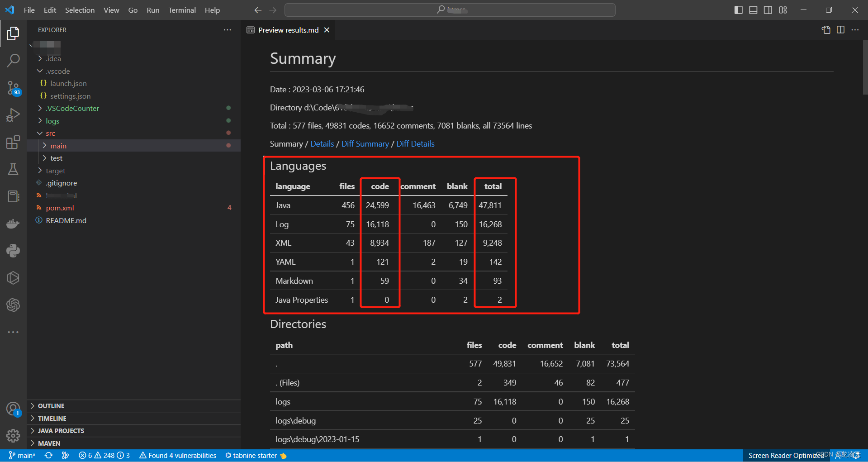Go forward with the navigation arrow
Viewport: 868px width, 462px height.
[273, 10]
